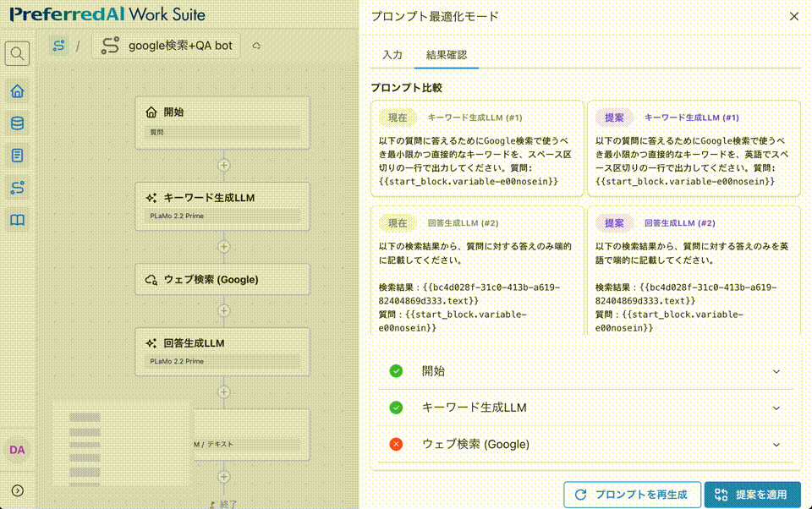Open the DA avatar at bottom left
Image resolution: width=812 pixels, height=509 pixels.
(18, 451)
